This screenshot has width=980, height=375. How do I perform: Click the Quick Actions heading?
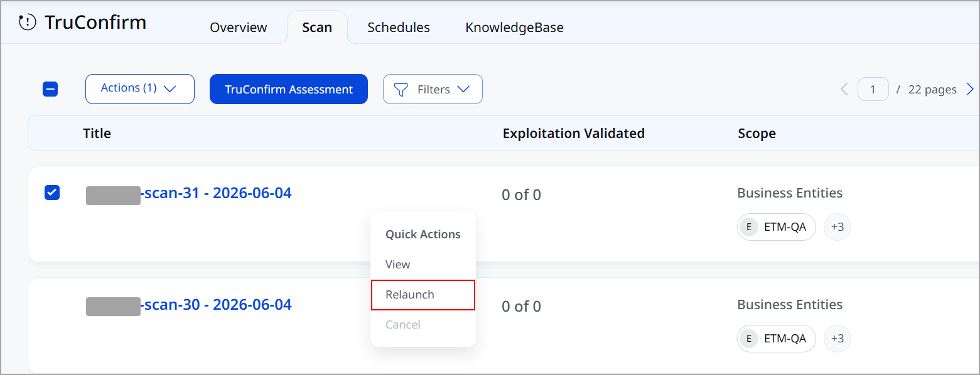point(423,235)
